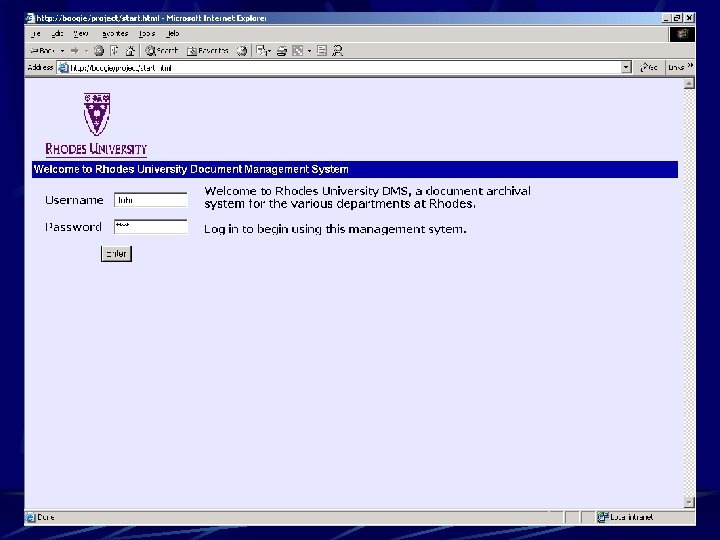The height and width of the screenshot is (540, 720).
Task: Open the File menu
Action: [36, 34]
